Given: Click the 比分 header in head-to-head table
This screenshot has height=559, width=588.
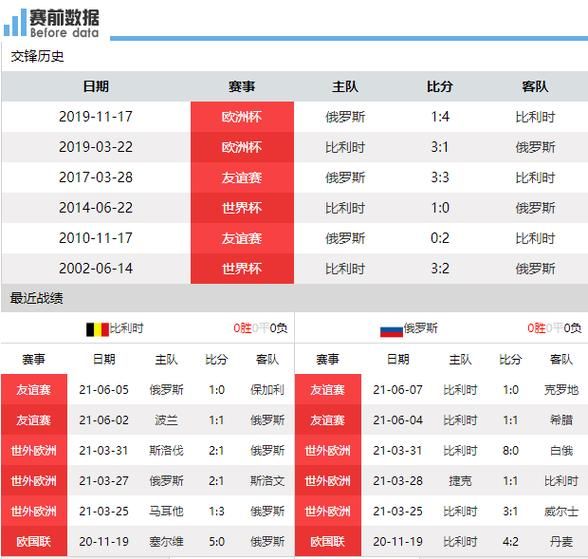Looking at the screenshot, I should (440, 87).
